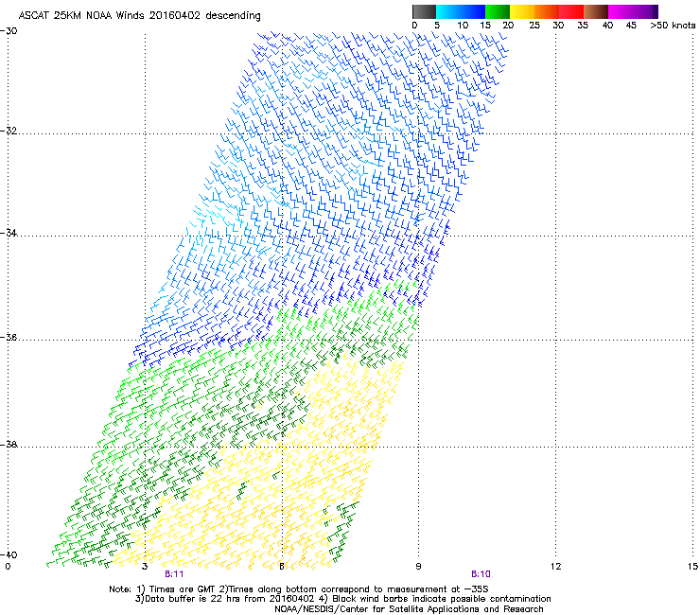Screen dimensions: 700x615
Task: Click the yellow 20-25 knots legend color
Action: (x=522, y=11)
